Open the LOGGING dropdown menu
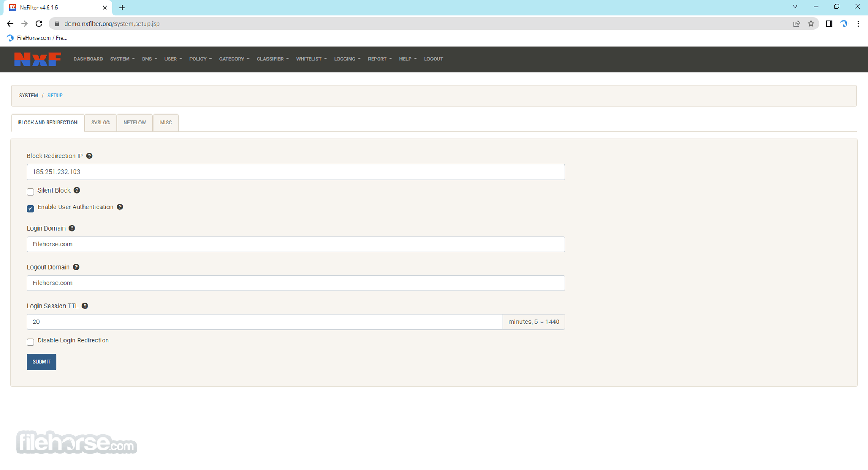 347,59
